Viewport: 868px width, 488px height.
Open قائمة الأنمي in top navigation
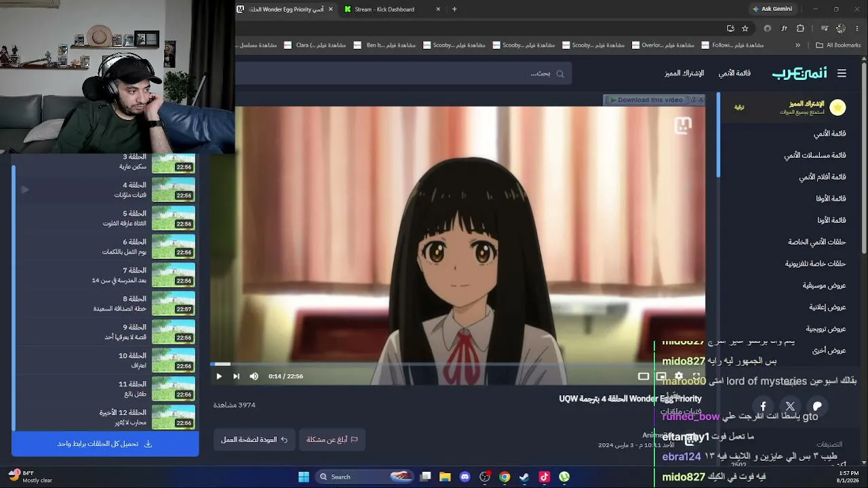click(734, 73)
